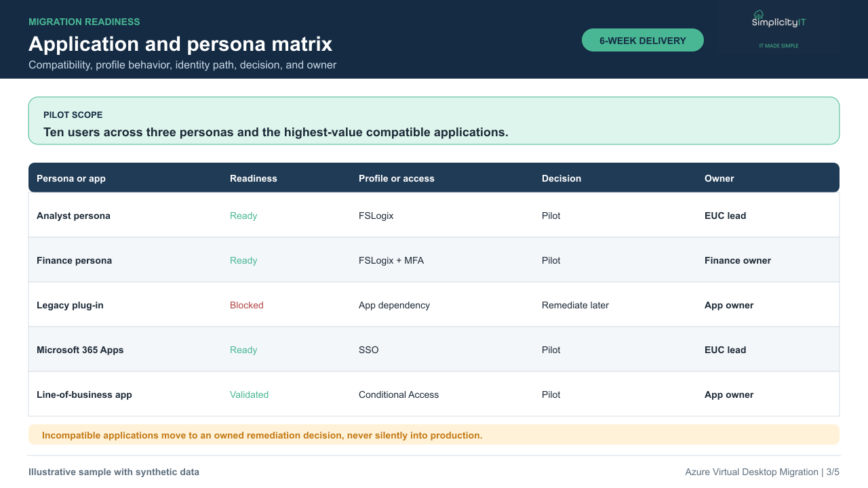Click App owner in Line-of-business app row
The height and width of the screenshot is (488, 868).
pos(729,394)
